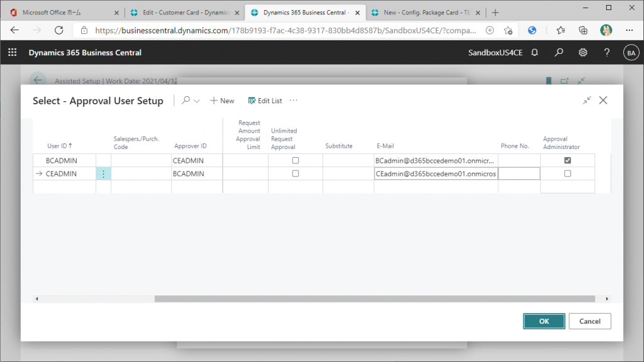644x362 pixels.
Task: Click the Substitute column header
Action: click(339, 146)
